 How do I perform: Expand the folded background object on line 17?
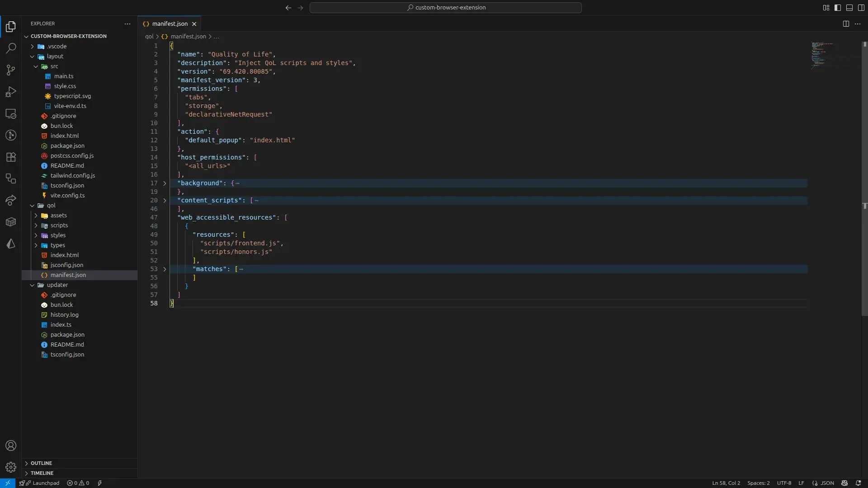164,183
